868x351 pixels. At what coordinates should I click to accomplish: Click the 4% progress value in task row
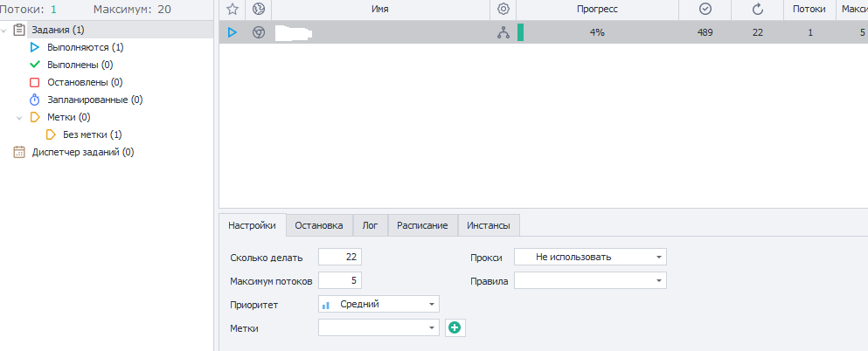coord(597,32)
